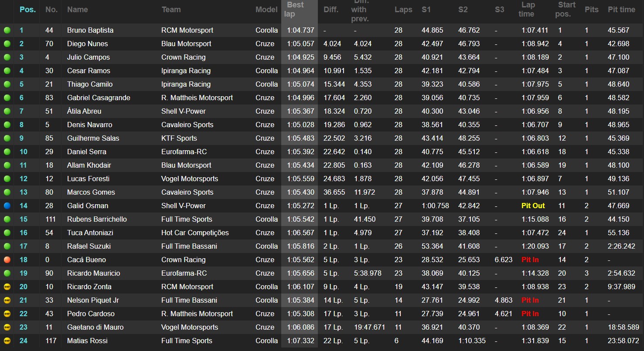Click Pit Out status for Galid Osman
Screen dimensions: 644x351
point(533,206)
